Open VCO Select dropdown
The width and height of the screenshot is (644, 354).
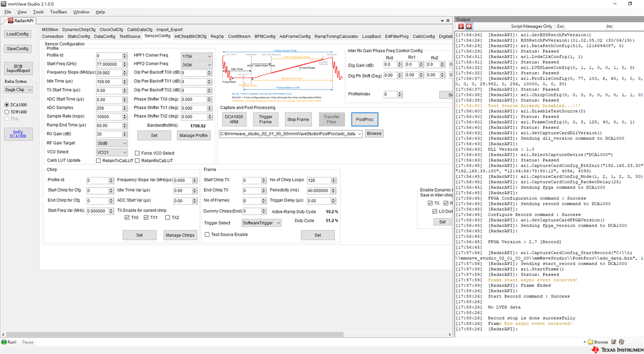point(112,152)
